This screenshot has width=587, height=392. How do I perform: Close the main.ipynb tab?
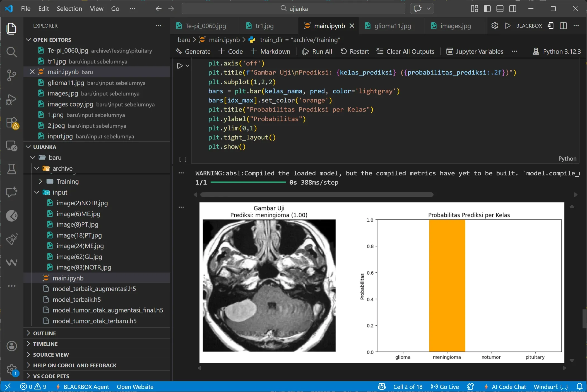[352, 26]
